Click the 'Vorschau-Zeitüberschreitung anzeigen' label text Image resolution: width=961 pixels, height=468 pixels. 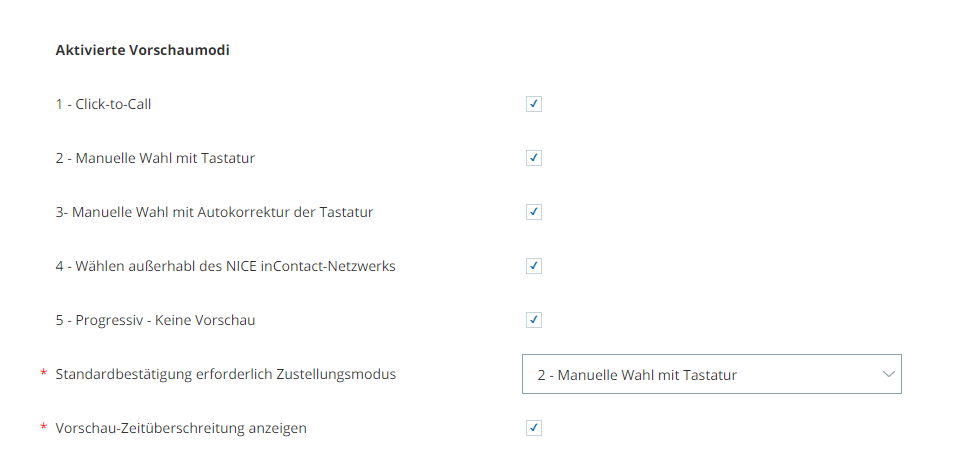click(x=181, y=428)
